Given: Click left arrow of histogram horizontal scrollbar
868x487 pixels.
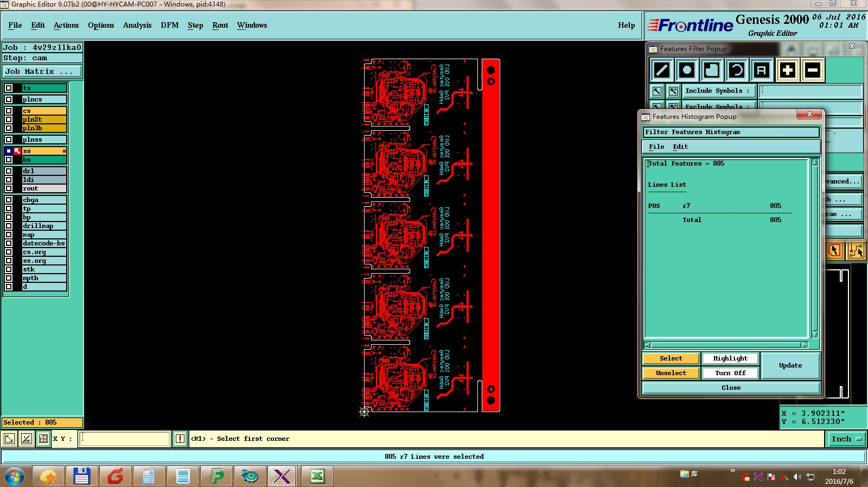Looking at the screenshot, I should tap(648, 345).
